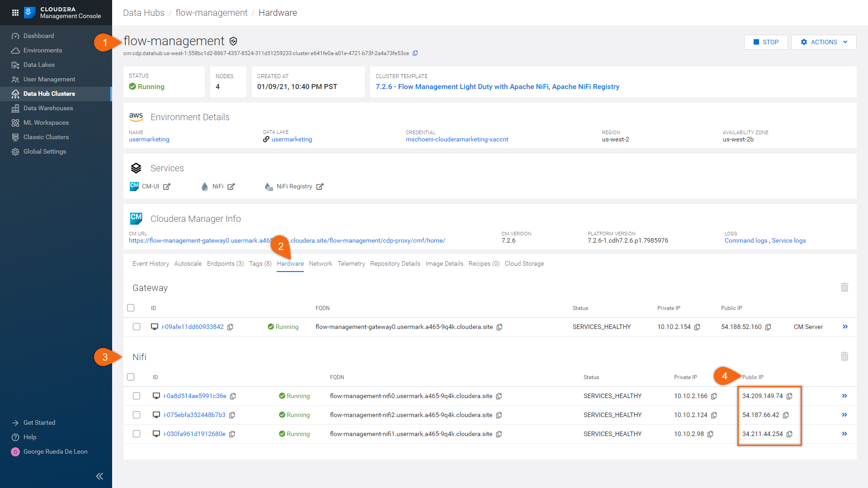Collapse the left sidebar navigation
The width and height of the screenshot is (868, 488).
coord(99,476)
